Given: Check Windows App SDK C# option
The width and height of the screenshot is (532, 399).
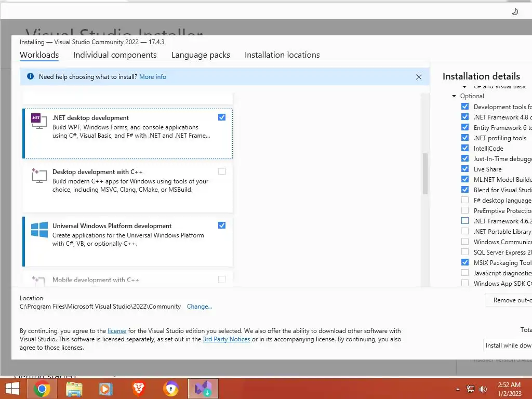Looking at the screenshot, I should click(465, 283).
